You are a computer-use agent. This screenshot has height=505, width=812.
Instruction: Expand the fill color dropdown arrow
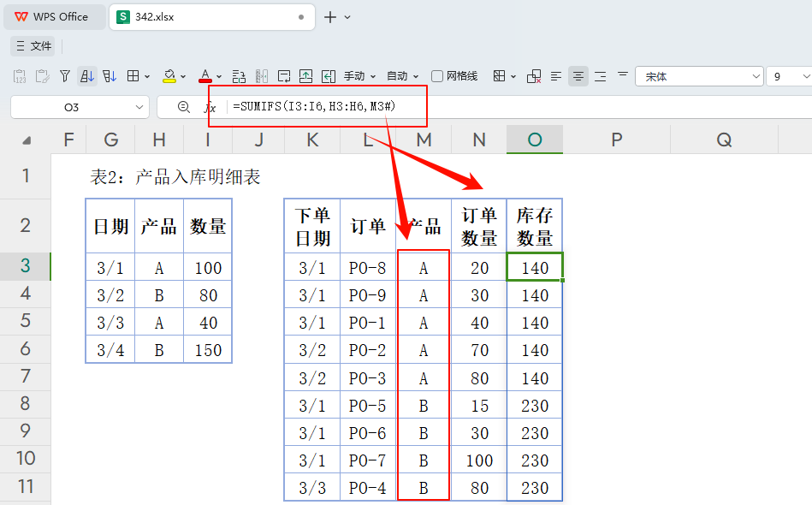pos(183,77)
